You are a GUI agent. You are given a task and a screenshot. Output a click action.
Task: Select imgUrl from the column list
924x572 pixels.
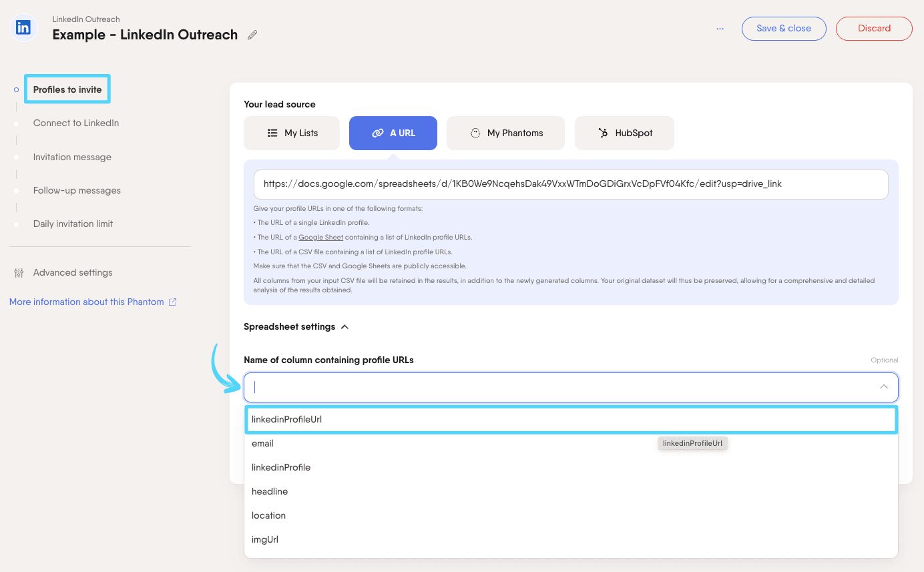point(265,540)
